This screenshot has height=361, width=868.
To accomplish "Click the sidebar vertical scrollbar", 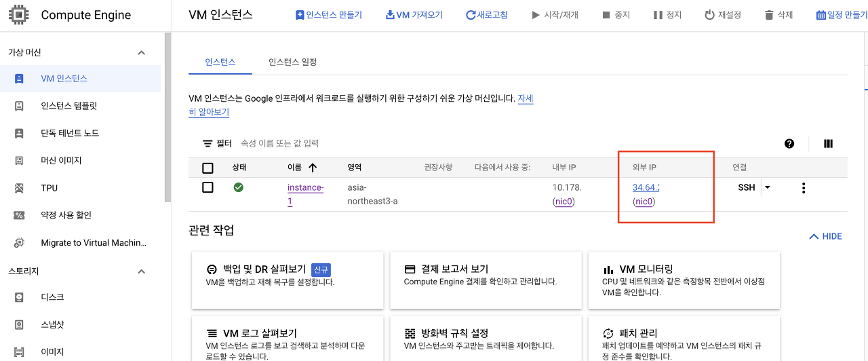I will coord(167,119).
